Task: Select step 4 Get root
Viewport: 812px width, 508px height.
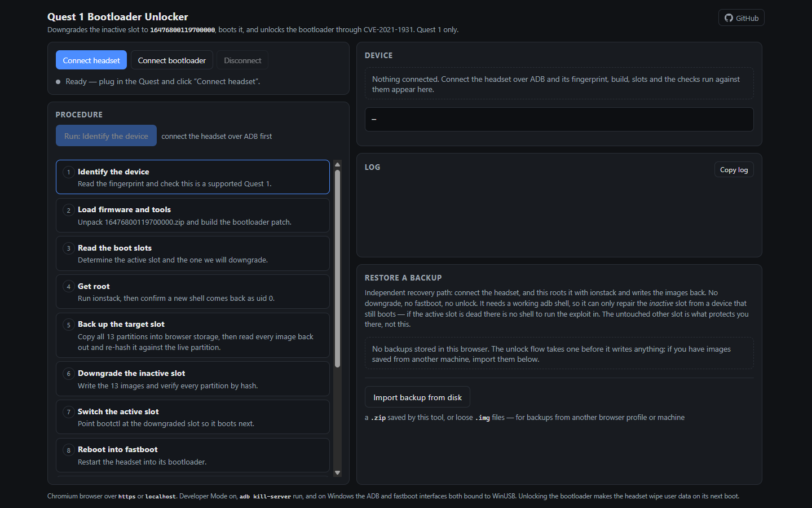Action: pos(193,292)
